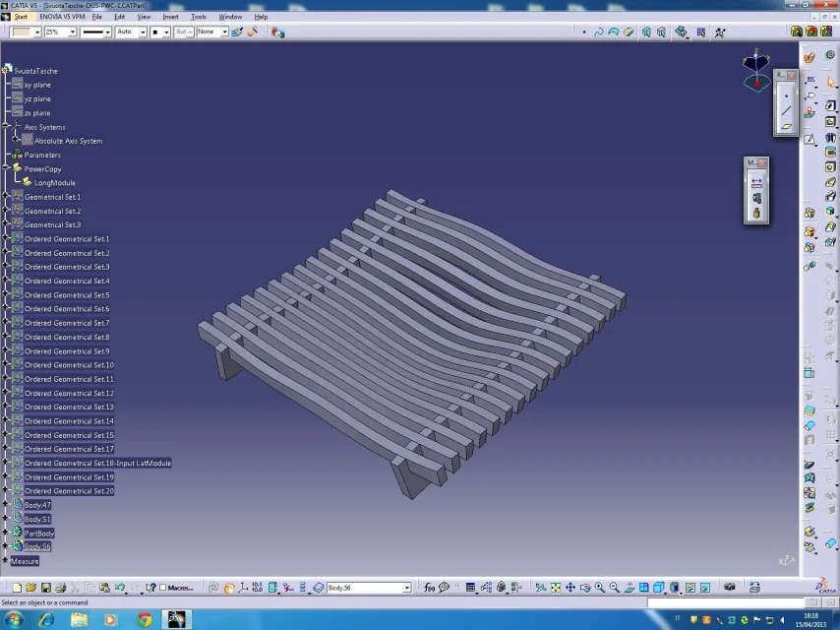Expand the PartBody tree node
Viewport: 840px width, 630px height.
click(x=5, y=533)
